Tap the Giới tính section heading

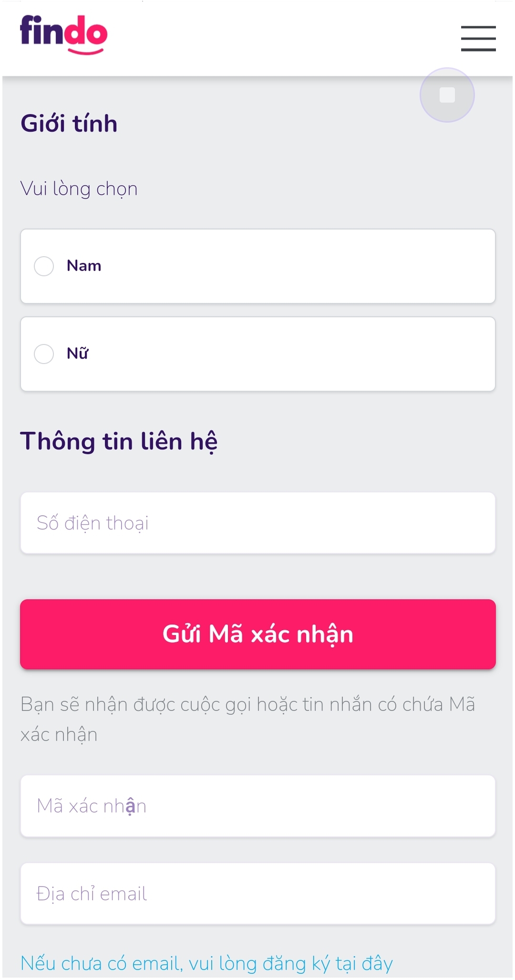(68, 123)
